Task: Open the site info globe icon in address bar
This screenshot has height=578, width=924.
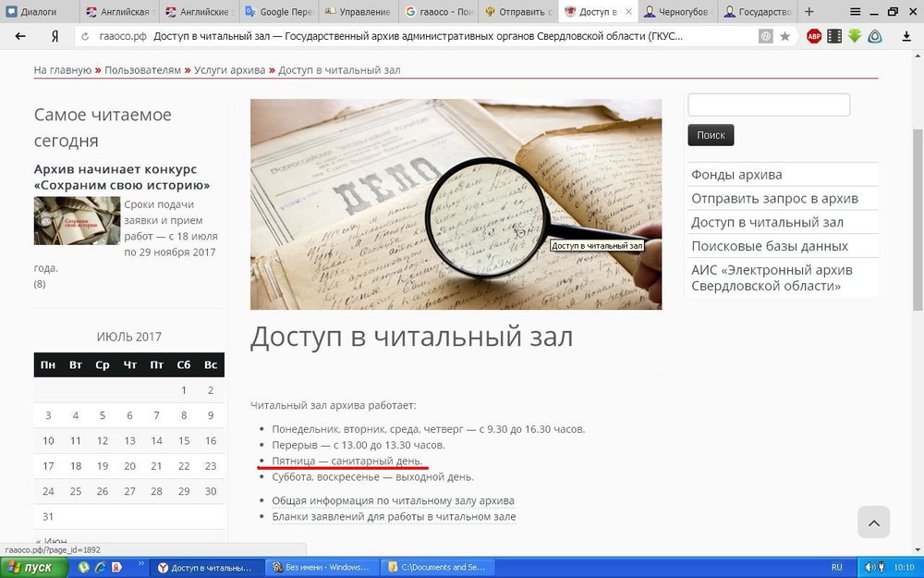Action: 765,37
